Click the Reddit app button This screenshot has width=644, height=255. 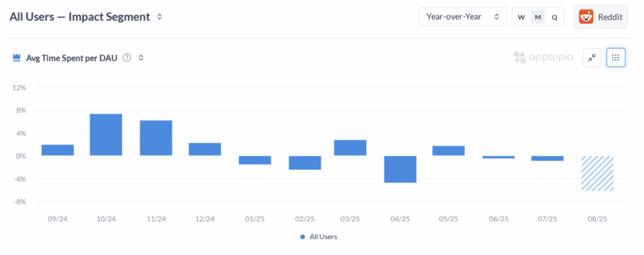tap(600, 17)
